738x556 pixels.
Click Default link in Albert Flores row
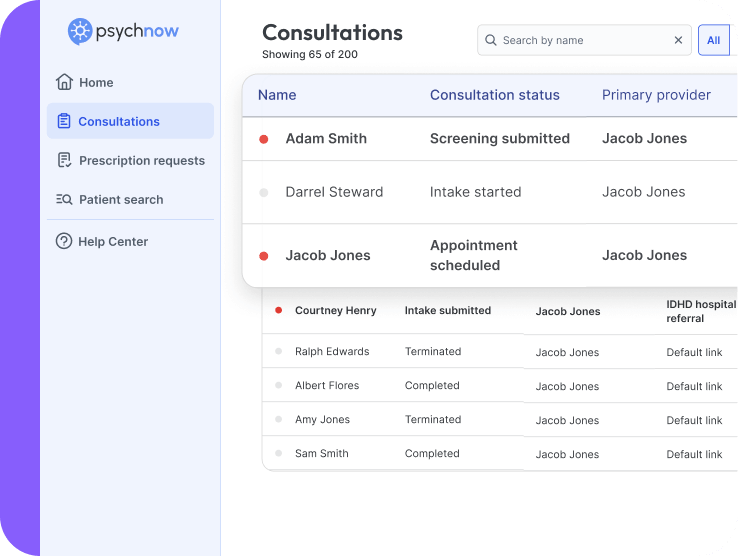(694, 386)
